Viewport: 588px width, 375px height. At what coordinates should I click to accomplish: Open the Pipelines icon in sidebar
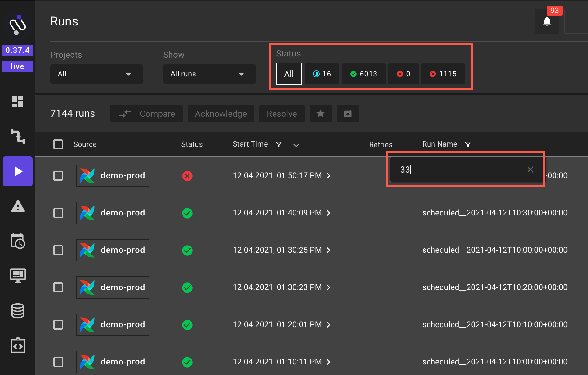[x=18, y=137]
